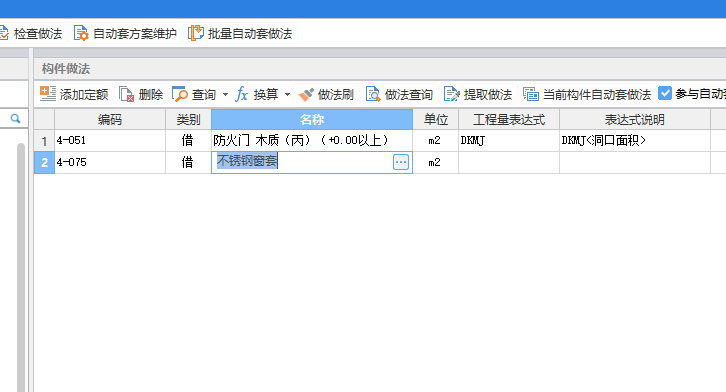Select row number 1 header
Image resolution: width=726 pixels, height=392 pixels.
click(44, 141)
